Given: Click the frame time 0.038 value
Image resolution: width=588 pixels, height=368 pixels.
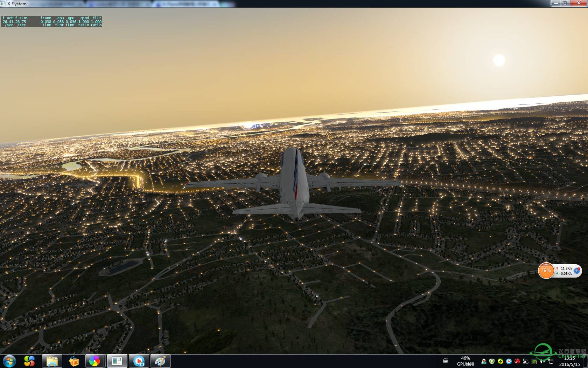Looking at the screenshot, I should pos(46,22).
